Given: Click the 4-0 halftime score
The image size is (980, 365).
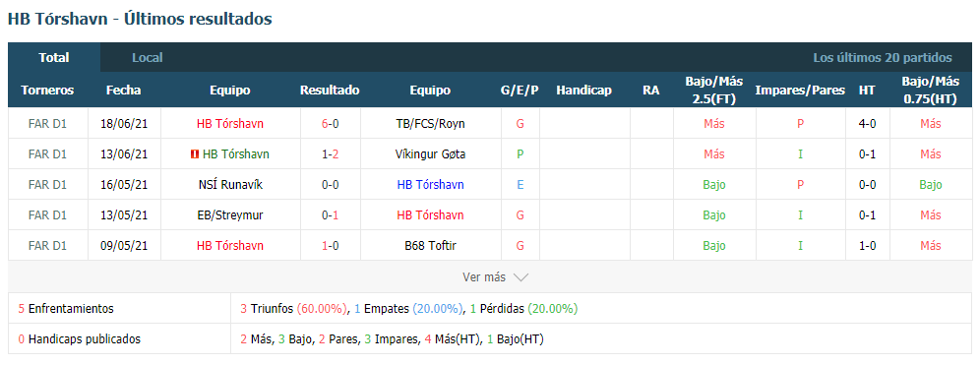Looking at the screenshot, I should coord(867,124).
